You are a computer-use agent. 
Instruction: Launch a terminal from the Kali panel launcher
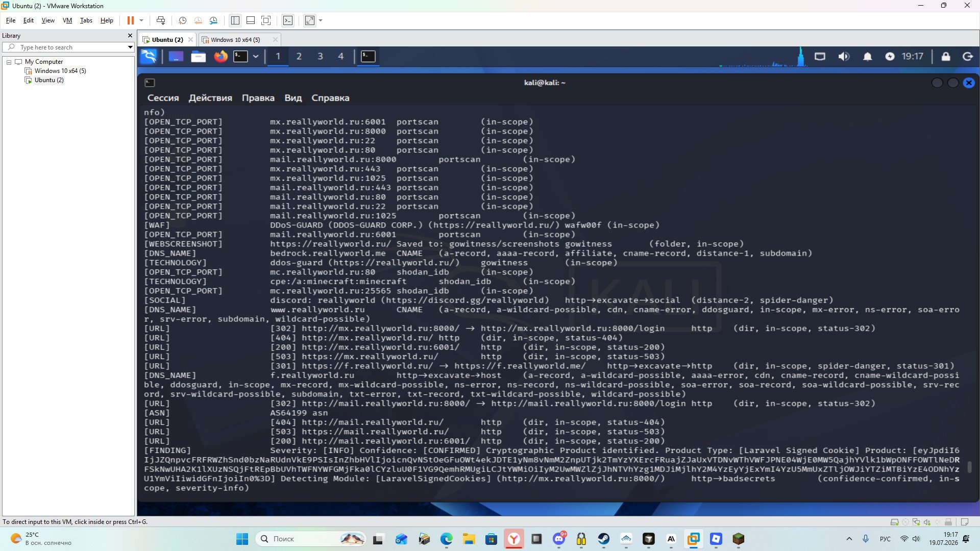[x=240, y=56]
